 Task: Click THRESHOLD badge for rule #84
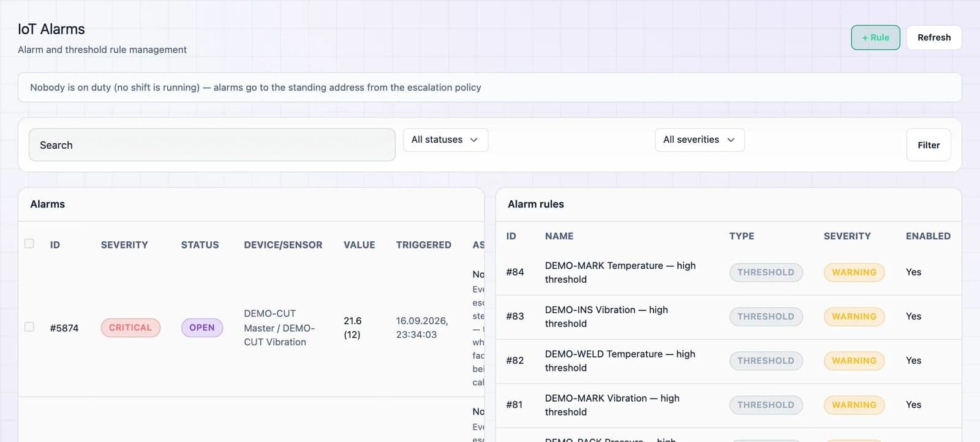coord(766,272)
